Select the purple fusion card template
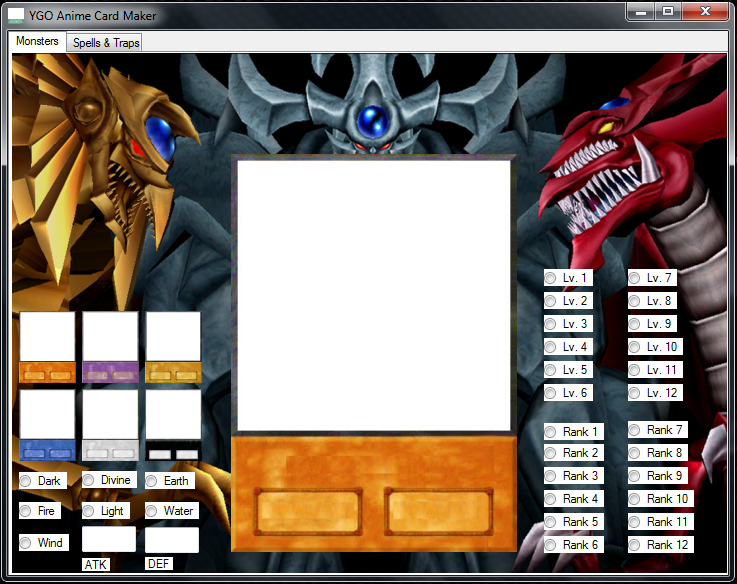 pyautogui.click(x=110, y=347)
